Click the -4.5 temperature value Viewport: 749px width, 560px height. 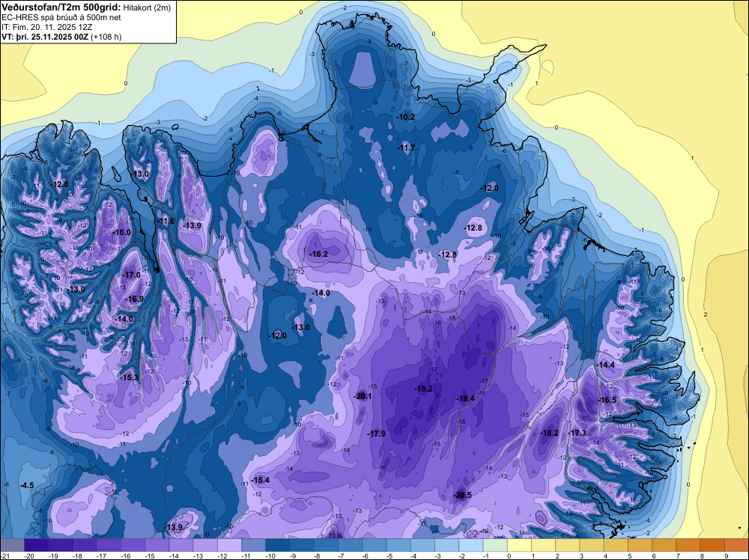click(27, 486)
